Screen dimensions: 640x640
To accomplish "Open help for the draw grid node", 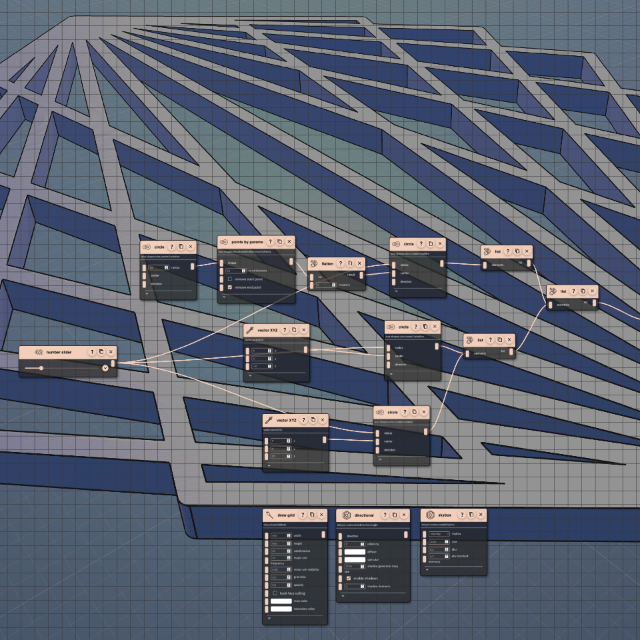I will tap(302, 515).
